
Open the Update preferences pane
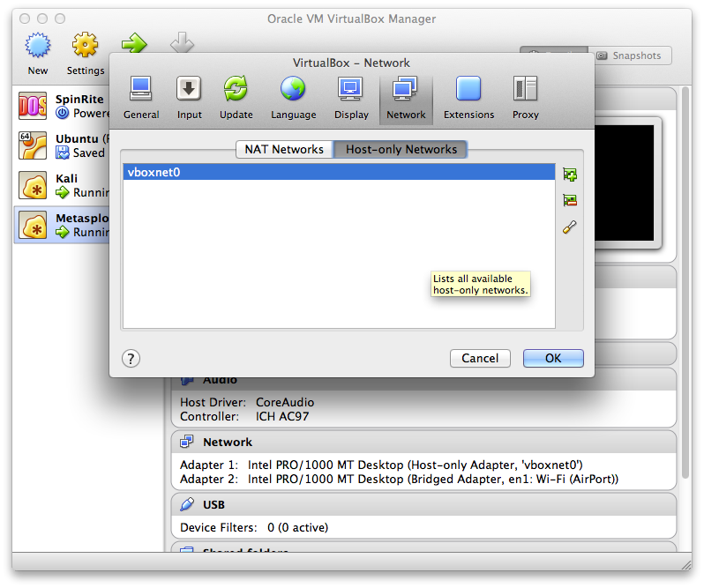point(236,98)
